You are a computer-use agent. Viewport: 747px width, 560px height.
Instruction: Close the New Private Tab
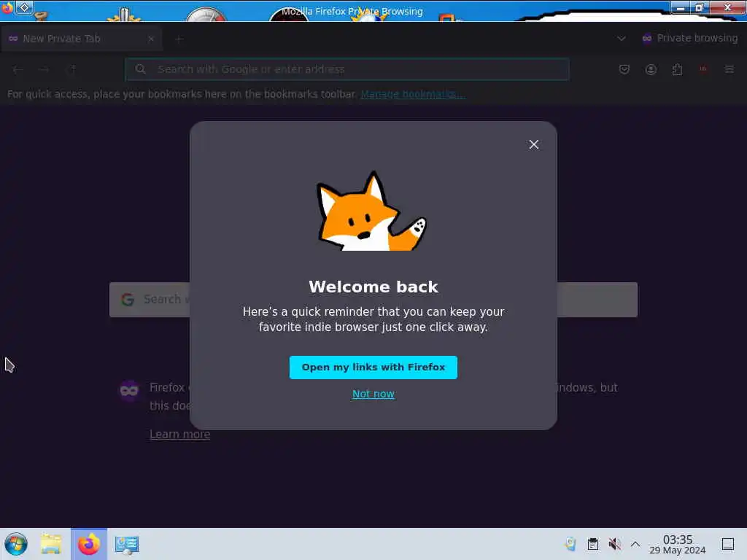[x=151, y=39]
